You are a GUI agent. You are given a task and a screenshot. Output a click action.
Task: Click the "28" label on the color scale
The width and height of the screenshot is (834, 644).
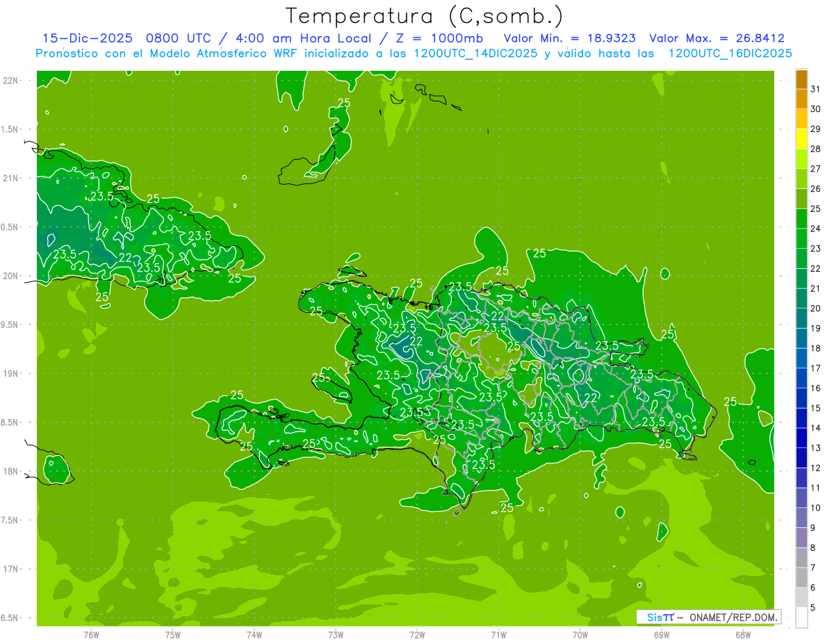(x=816, y=149)
